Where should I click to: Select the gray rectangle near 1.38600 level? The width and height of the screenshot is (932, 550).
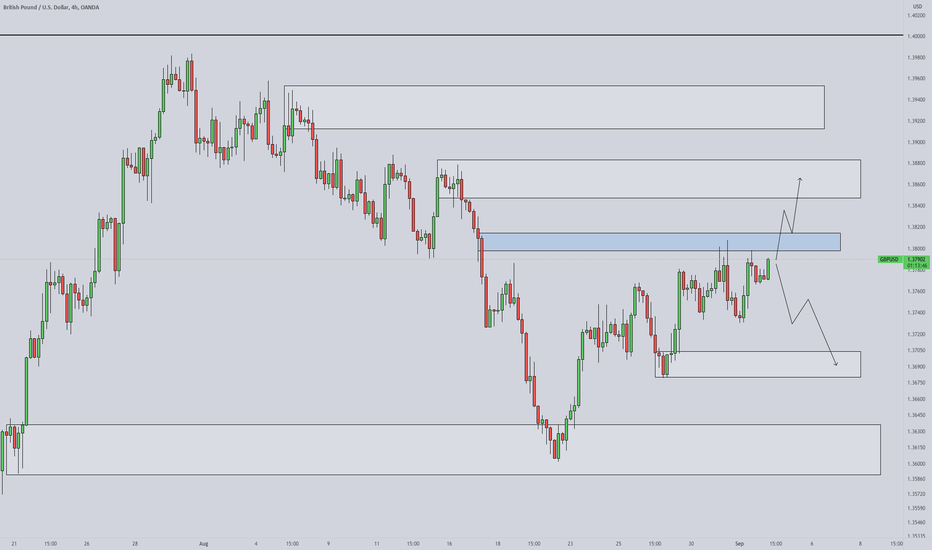[x=649, y=178]
